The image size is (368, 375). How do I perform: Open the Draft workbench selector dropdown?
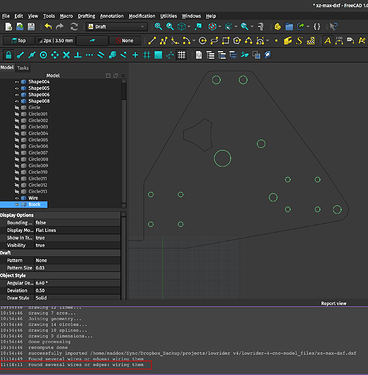(116, 27)
